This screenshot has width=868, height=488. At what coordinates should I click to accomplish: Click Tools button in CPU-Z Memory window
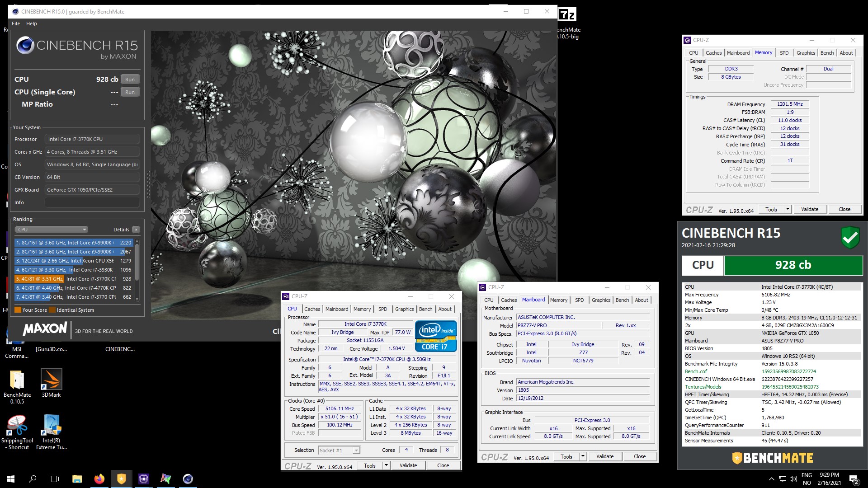[771, 209]
